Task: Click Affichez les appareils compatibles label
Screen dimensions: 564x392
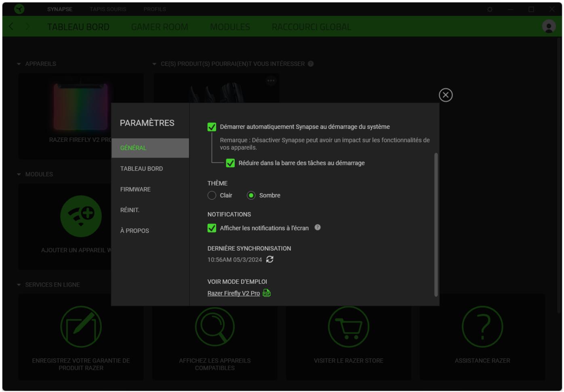Action: (x=215, y=364)
